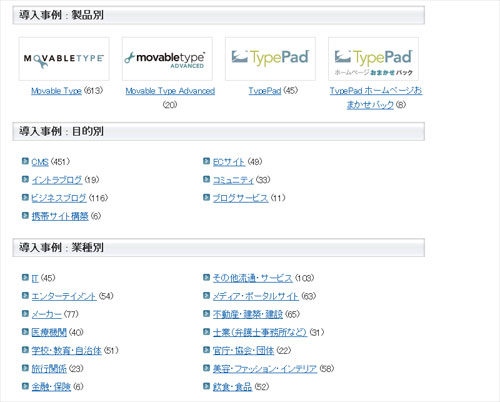Image resolution: width=500 pixels, height=402 pixels.
Task: Click the arrow icon beside ブログサービス
Action: pyautogui.click(x=206, y=197)
